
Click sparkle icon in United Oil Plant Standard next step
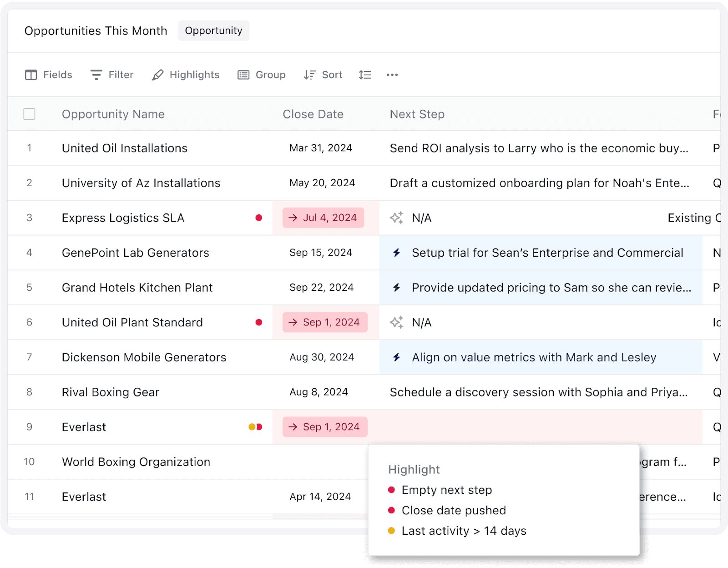[x=397, y=322]
